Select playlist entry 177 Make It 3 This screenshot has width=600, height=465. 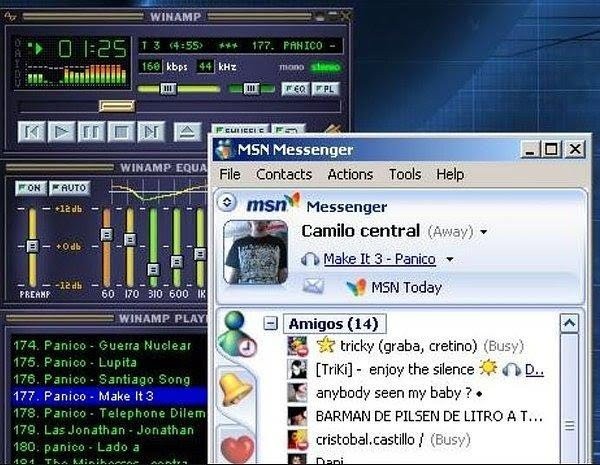(x=109, y=396)
